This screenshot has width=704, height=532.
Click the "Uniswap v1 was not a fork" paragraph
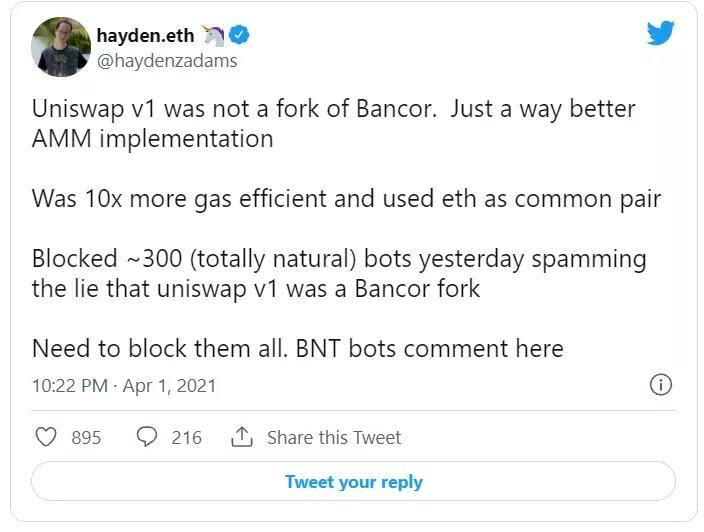[x=333, y=124]
